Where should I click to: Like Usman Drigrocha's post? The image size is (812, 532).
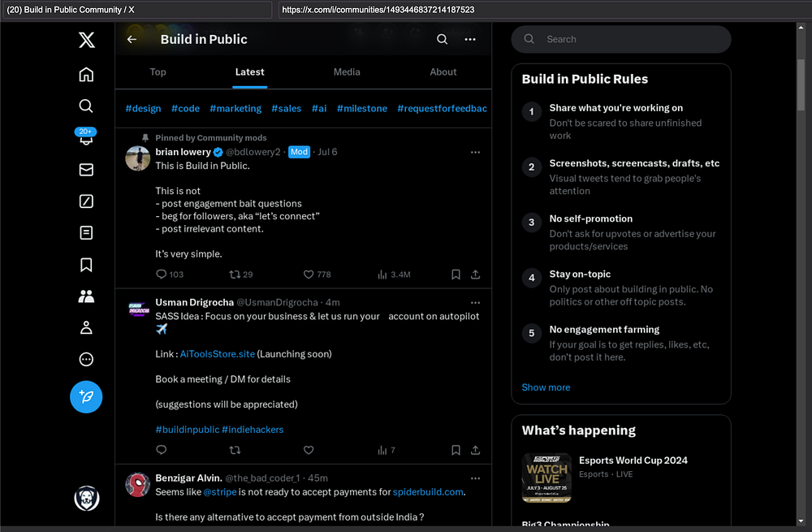tap(309, 450)
